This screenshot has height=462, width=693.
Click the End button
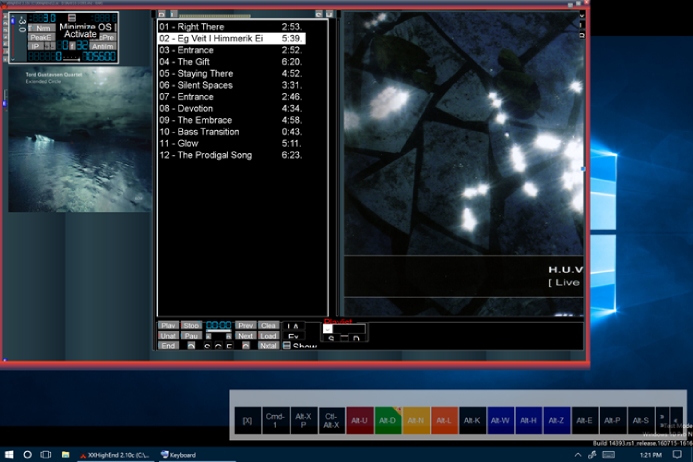[168, 346]
